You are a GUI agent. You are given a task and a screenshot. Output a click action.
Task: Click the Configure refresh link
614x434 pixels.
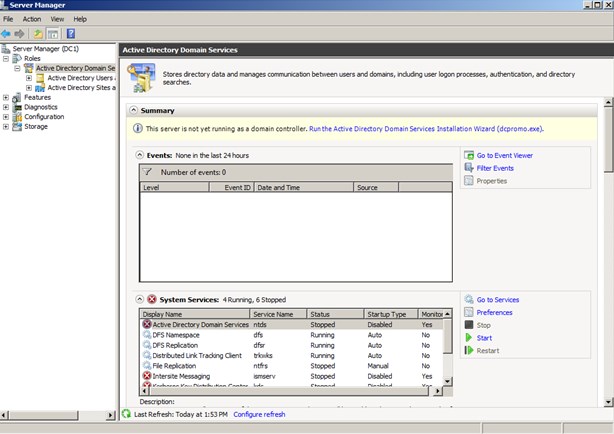(x=259, y=414)
